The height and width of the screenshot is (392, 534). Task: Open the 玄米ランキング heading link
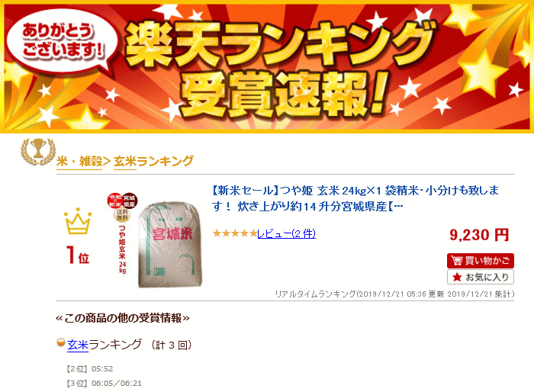pos(153,161)
